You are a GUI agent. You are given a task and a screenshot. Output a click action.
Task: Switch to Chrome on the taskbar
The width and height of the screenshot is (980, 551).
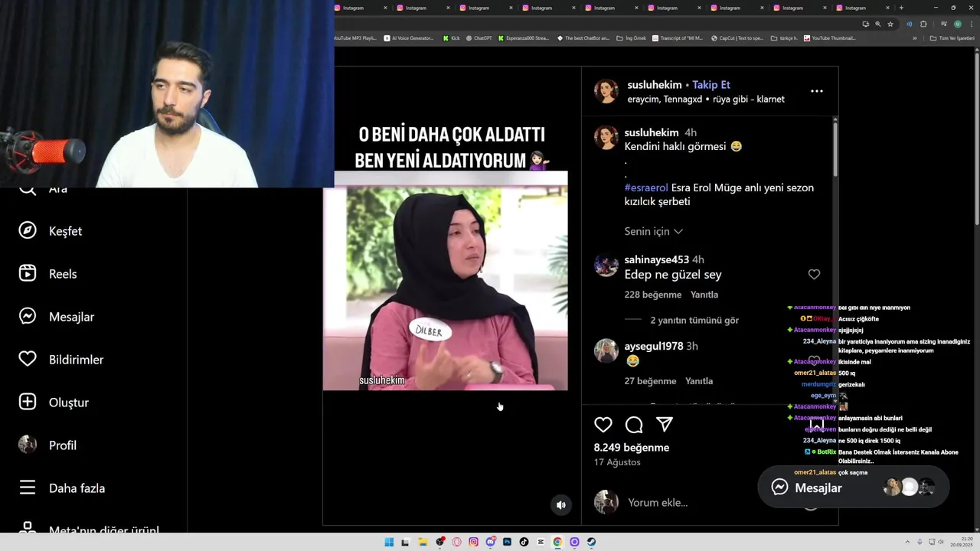click(x=557, y=542)
